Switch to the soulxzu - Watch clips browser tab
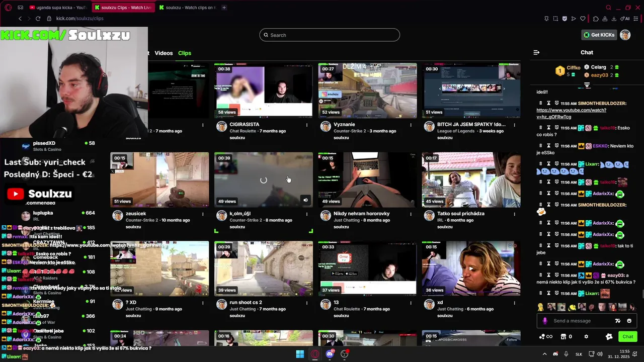The image size is (644, 362). click(187, 8)
